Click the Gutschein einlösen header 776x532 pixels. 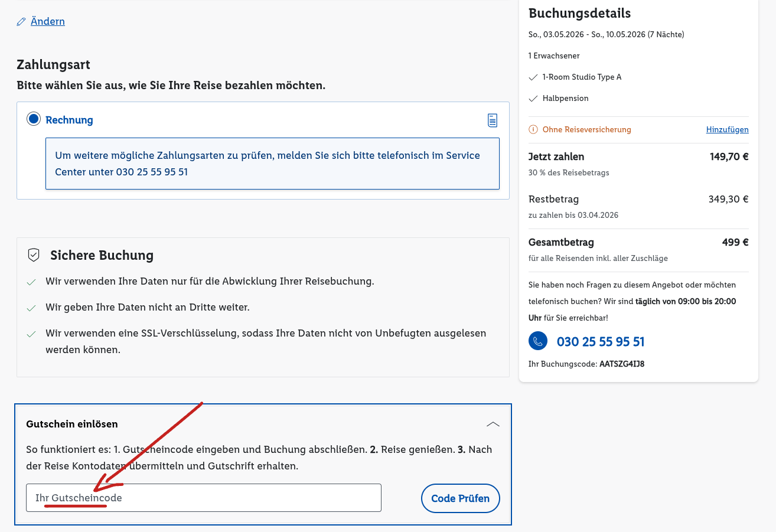[x=71, y=424]
